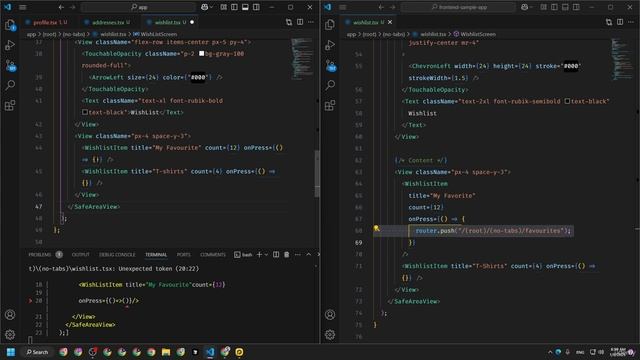The width and height of the screenshot is (640, 360).
Task: Open Extensions view in right window
Action: (330, 105)
